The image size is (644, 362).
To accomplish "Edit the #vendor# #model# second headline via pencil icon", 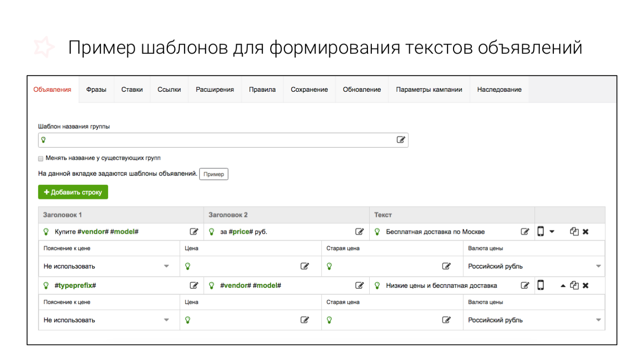I will click(x=359, y=286).
